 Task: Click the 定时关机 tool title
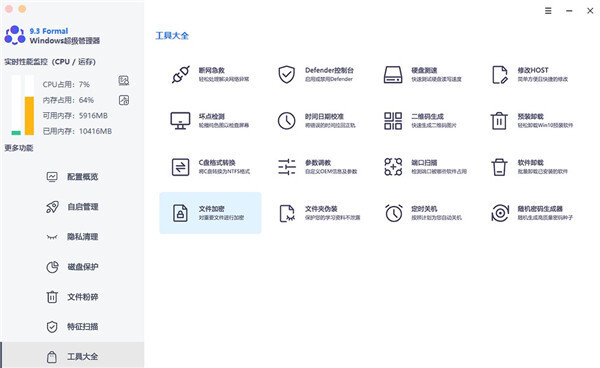[424, 209]
